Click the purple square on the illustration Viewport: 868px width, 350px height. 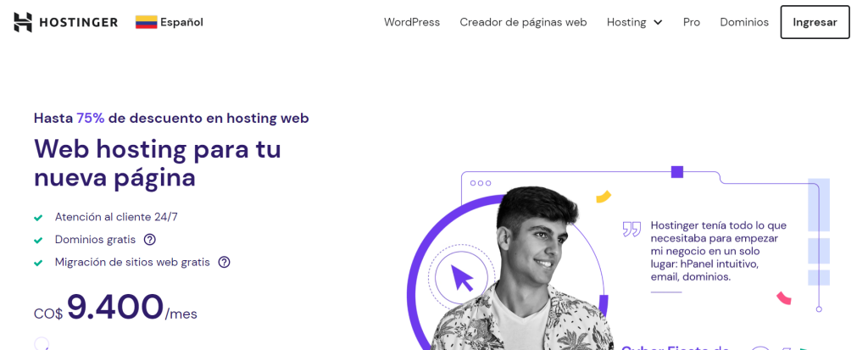pyautogui.click(x=677, y=172)
